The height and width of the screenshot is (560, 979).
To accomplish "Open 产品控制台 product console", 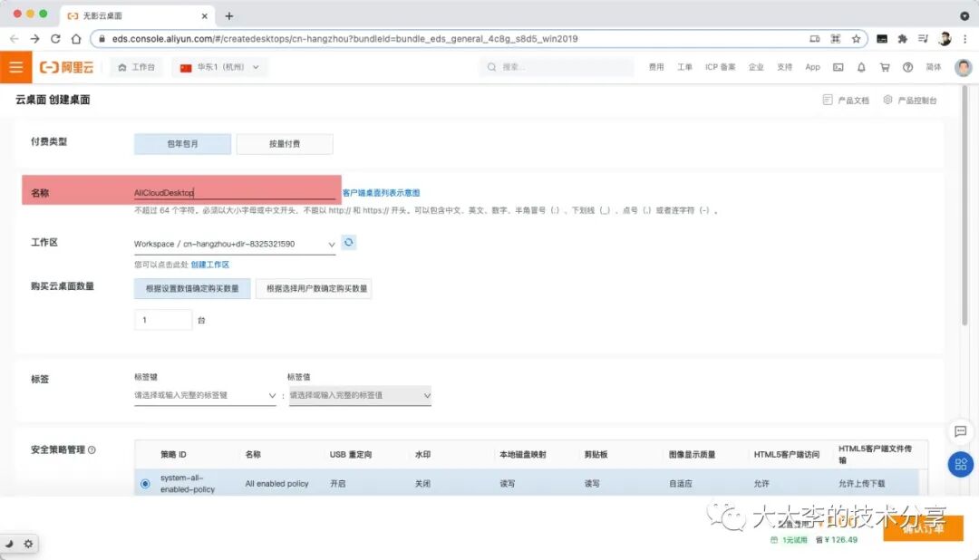I will tap(910, 100).
